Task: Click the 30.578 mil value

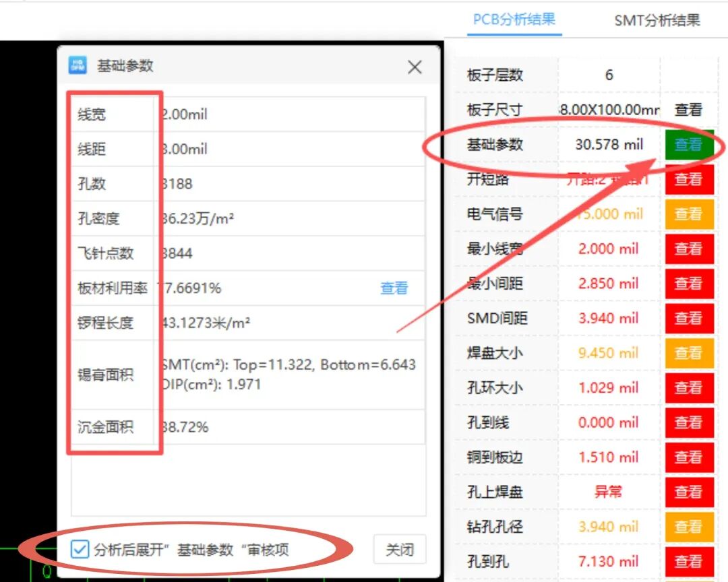Action: tap(609, 144)
